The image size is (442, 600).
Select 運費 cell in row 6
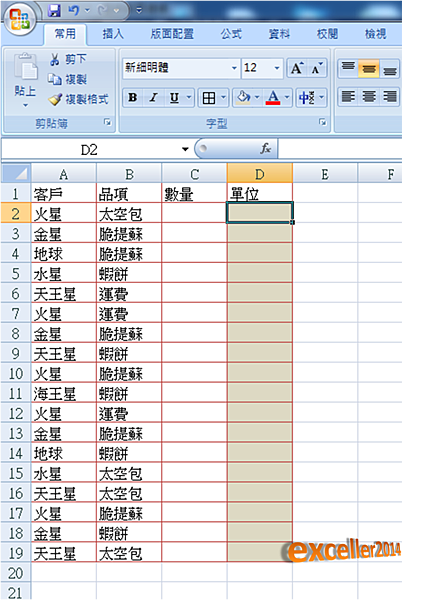pos(129,293)
